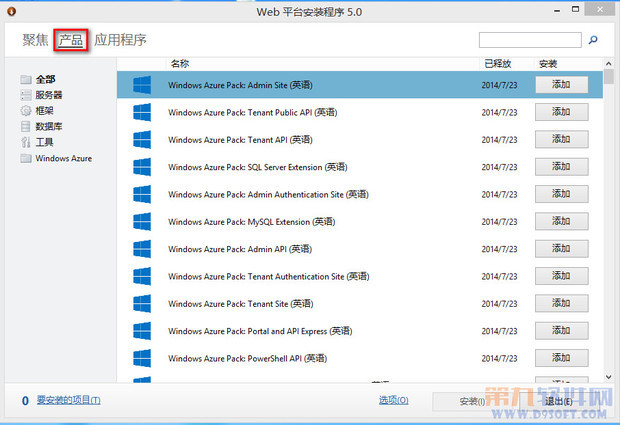Click the Windows logo beside Tenant API
Viewport: 620px width, 425px height.
[x=142, y=140]
